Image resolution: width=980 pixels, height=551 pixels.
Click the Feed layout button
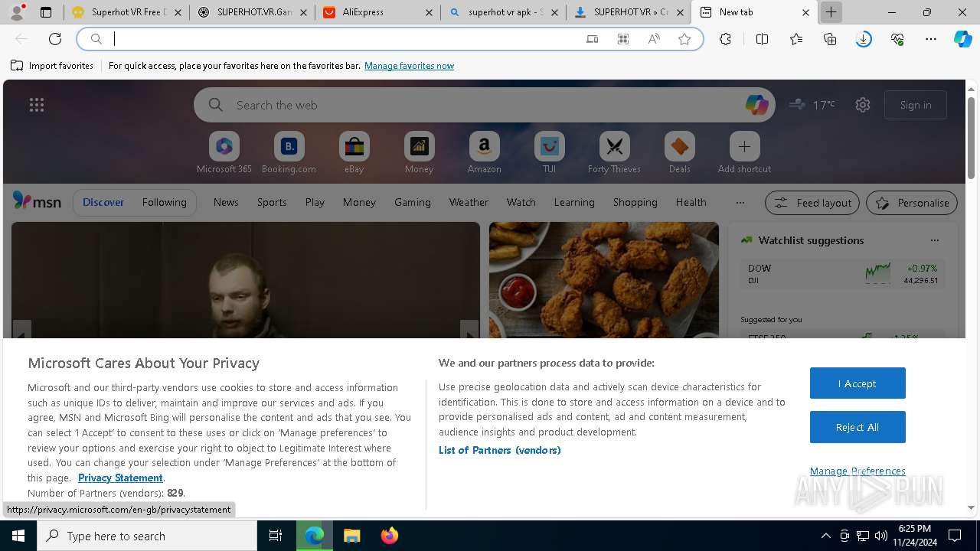click(812, 203)
